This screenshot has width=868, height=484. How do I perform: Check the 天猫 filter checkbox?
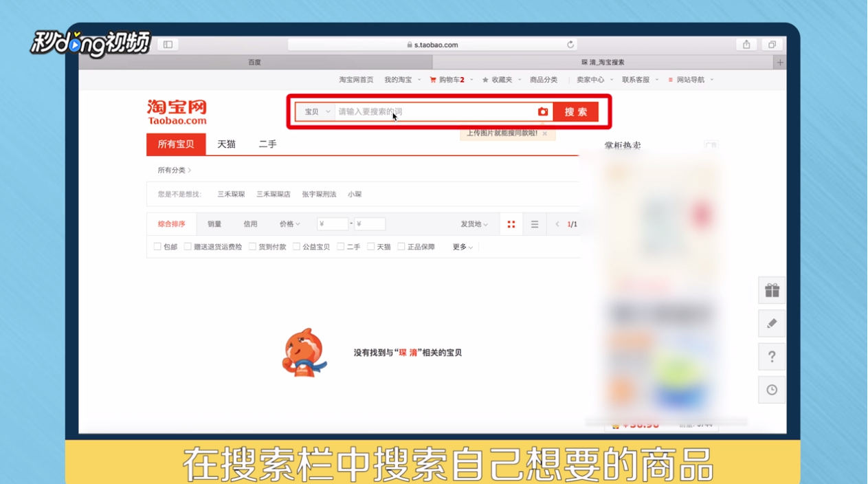tap(370, 246)
